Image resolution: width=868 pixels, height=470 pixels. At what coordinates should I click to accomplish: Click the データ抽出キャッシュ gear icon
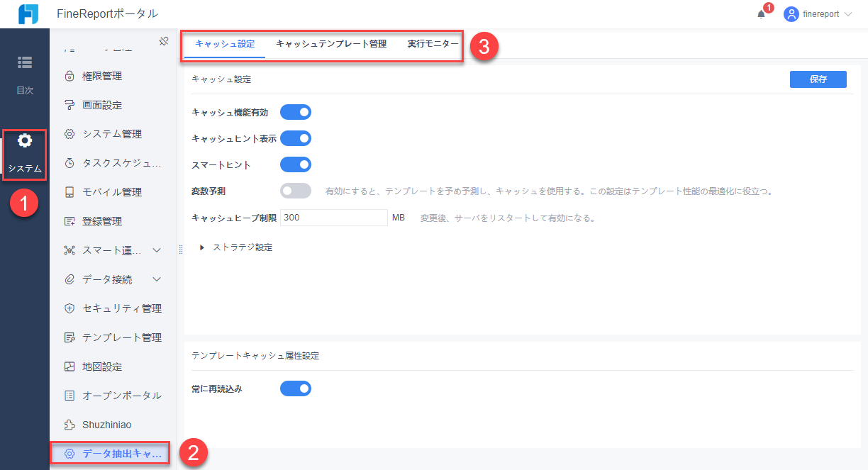click(69, 454)
